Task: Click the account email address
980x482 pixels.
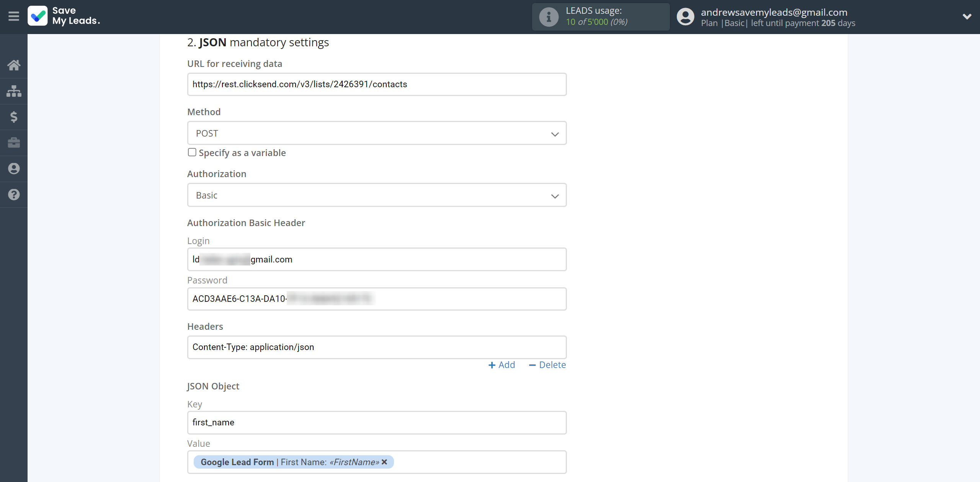Action: 774,12
